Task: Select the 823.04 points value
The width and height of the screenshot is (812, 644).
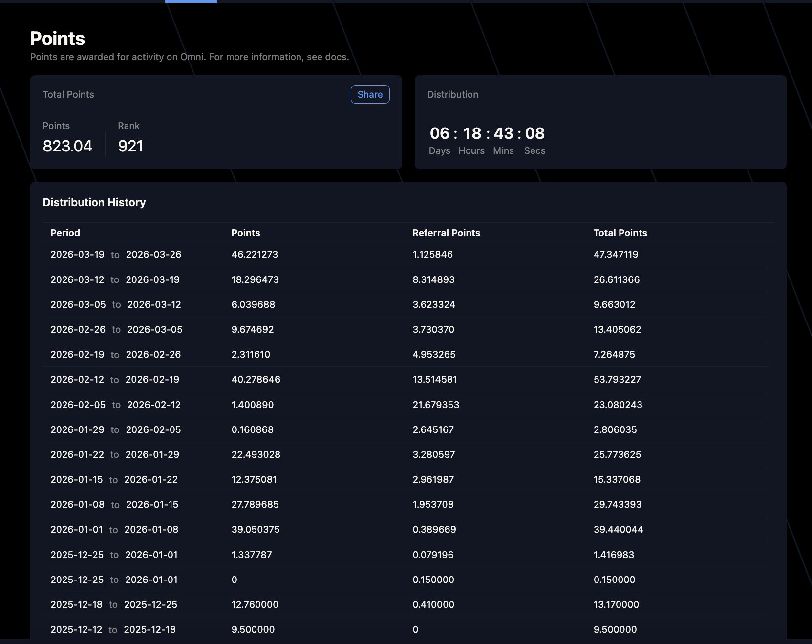Action: (x=67, y=146)
